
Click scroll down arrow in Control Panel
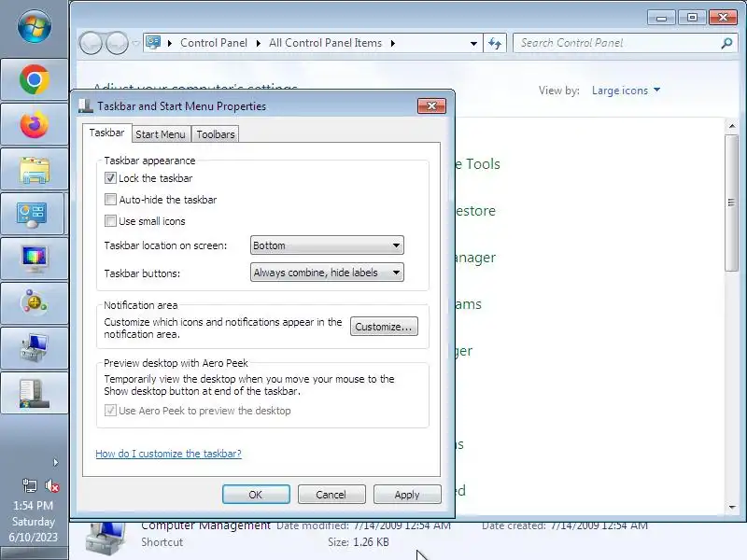click(x=732, y=508)
